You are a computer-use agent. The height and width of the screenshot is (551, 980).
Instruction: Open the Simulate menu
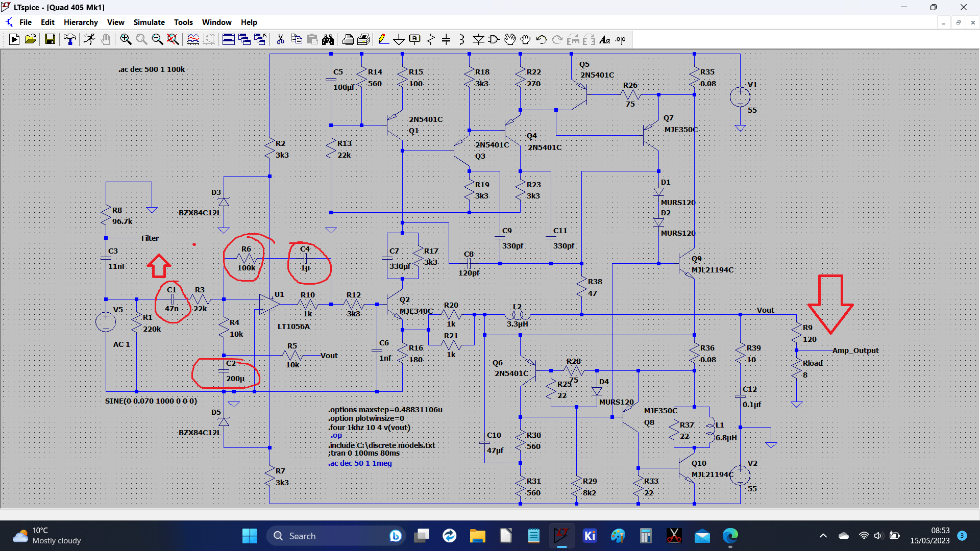149,22
